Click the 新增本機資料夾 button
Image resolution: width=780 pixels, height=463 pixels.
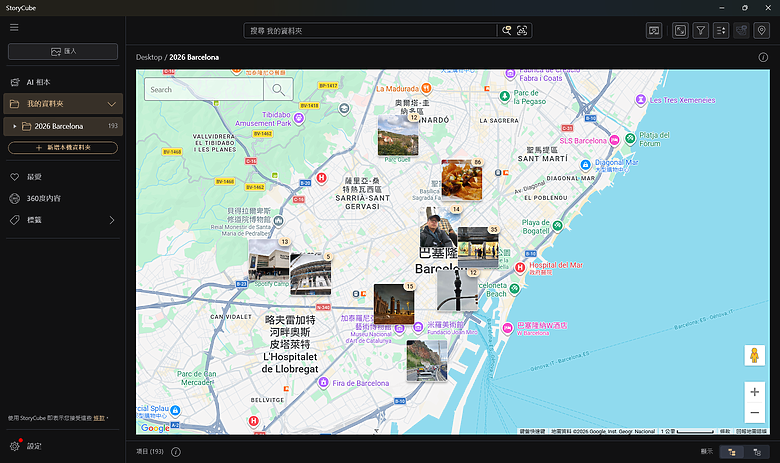63,148
